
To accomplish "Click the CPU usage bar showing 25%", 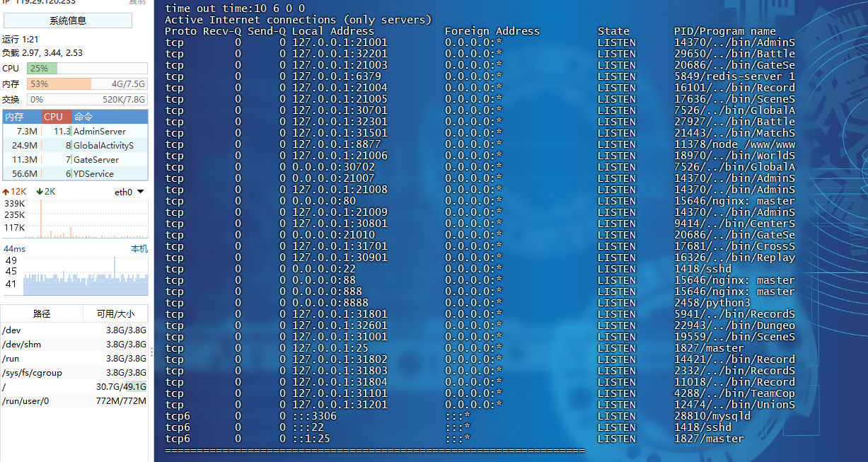I will [87, 69].
